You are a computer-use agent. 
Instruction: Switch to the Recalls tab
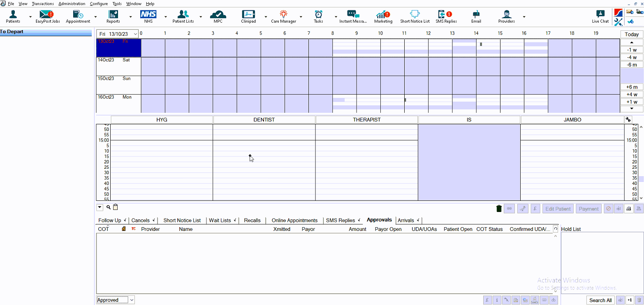tap(252, 220)
